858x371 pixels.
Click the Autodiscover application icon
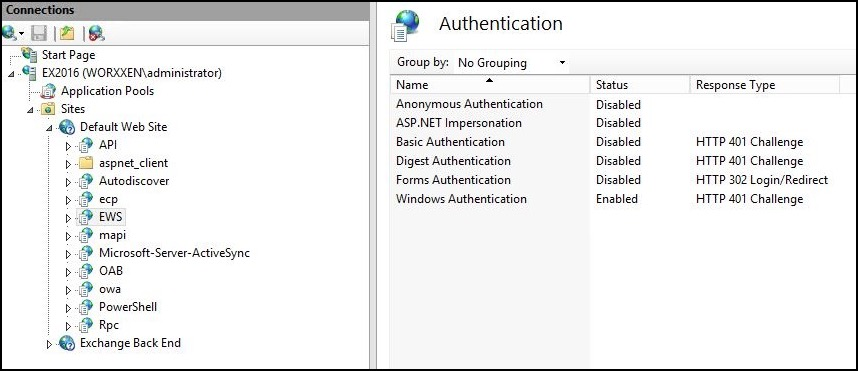coord(86,181)
